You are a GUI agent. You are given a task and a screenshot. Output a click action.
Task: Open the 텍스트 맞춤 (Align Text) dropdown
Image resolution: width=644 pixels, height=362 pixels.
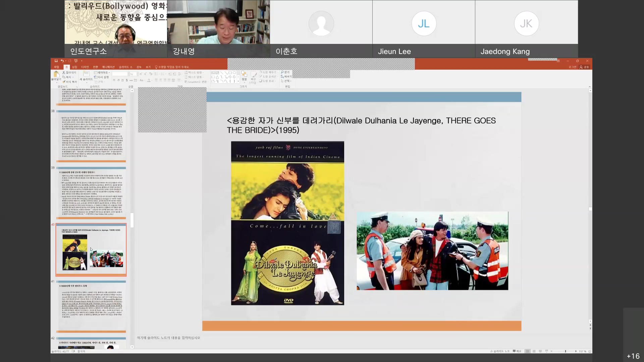pos(194,77)
